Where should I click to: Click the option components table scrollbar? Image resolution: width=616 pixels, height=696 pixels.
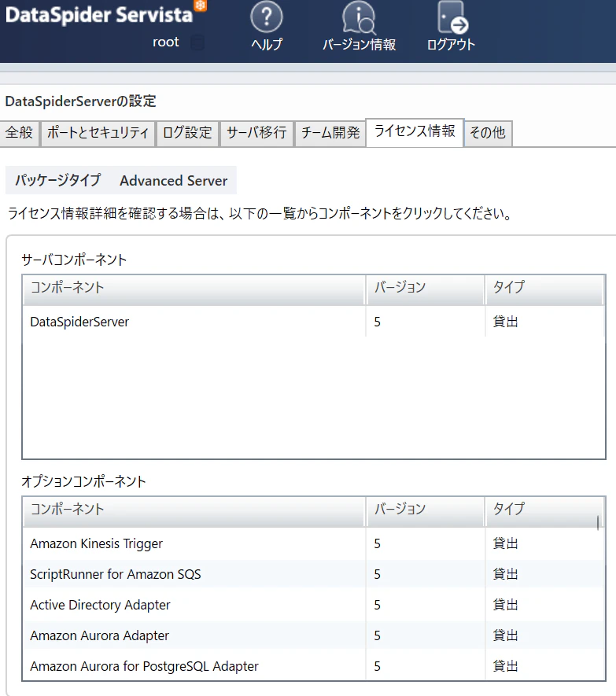click(x=598, y=523)
